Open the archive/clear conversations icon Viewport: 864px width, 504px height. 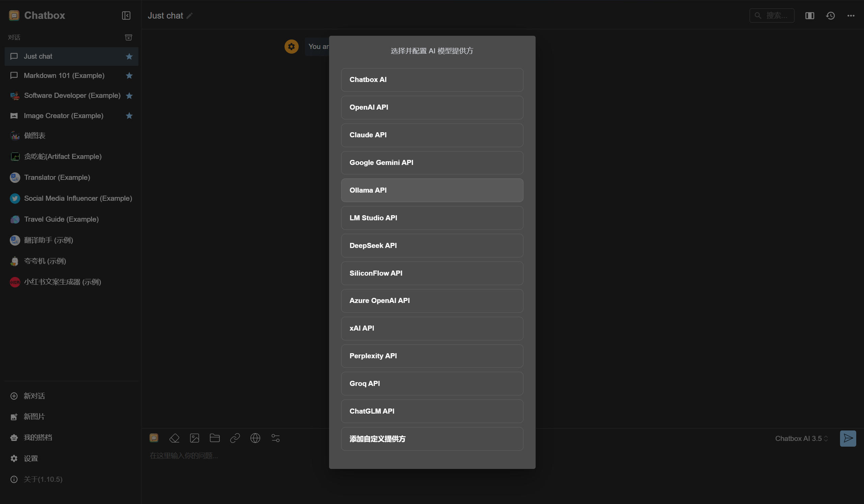coord(129,37)
